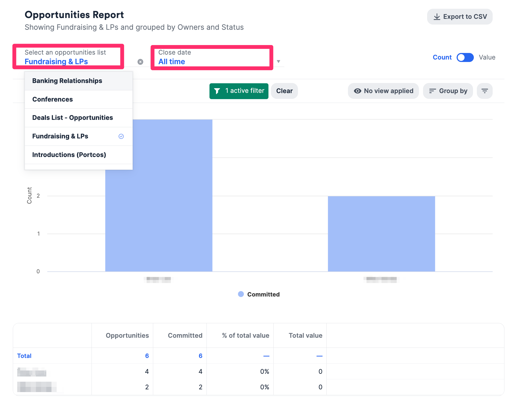Viewport: 532px width, 415px height.
Task: Remove the selected list via the x icon
Action: click(x=140, y=62)
